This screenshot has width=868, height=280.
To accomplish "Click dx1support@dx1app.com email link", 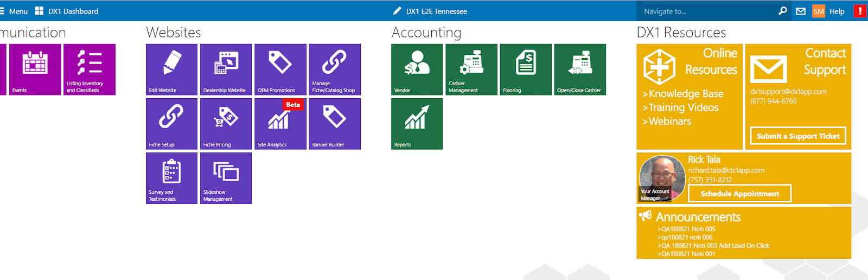I will [x=788, y=91].
